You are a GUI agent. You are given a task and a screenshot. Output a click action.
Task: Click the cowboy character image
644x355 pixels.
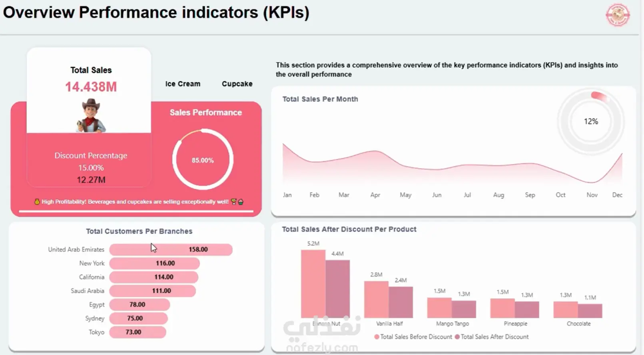click(91, 116)
